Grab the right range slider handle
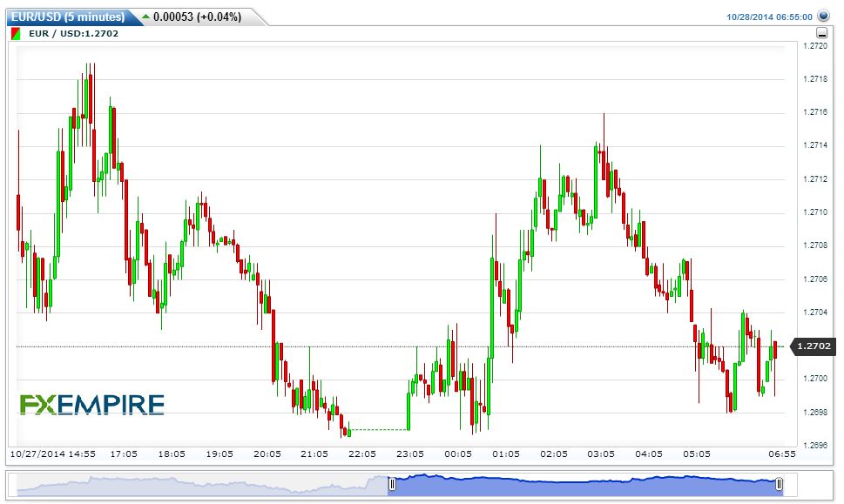Image resolution: width=844 pixels, height=504 pixels. [x=779, y=484]
